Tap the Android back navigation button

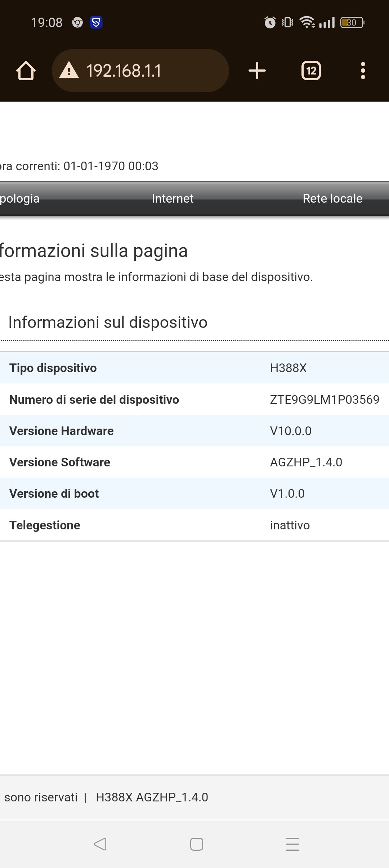pos(100,844)
